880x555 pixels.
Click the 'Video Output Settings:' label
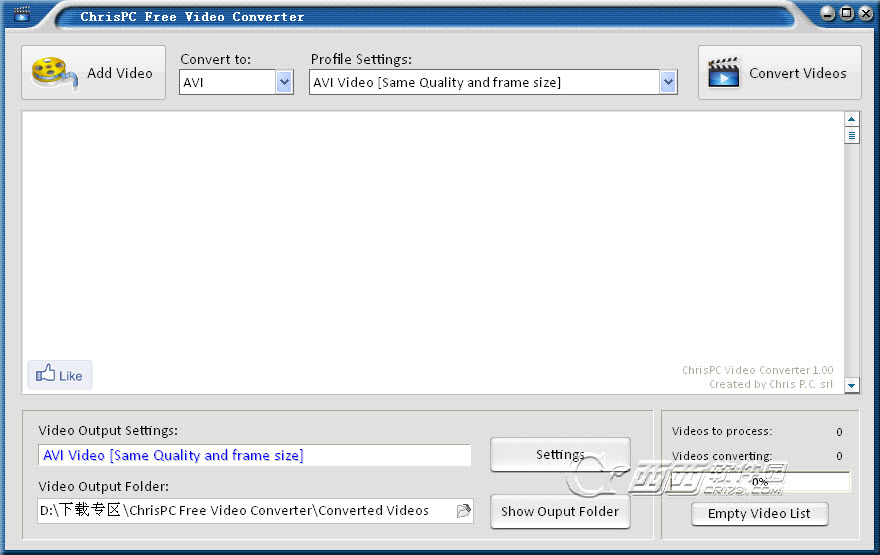(x=108, y=430)
